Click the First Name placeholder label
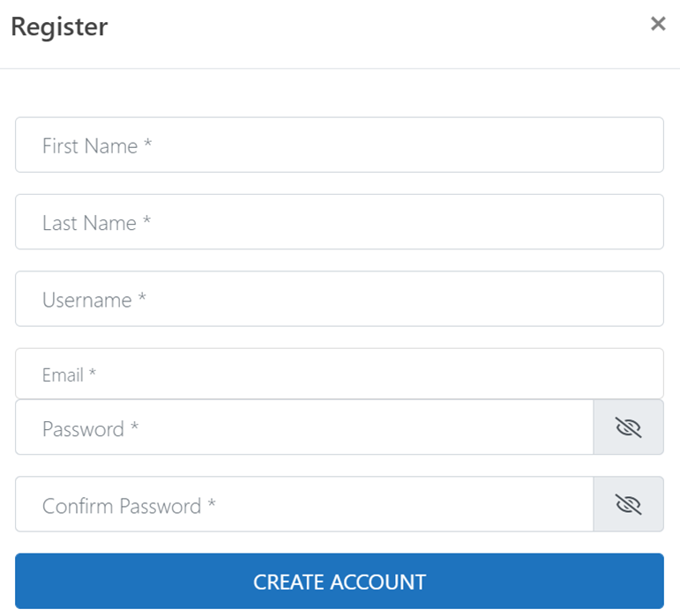This screenshot has width=680, height=616. pyautogui.click(x=97, y=145)
